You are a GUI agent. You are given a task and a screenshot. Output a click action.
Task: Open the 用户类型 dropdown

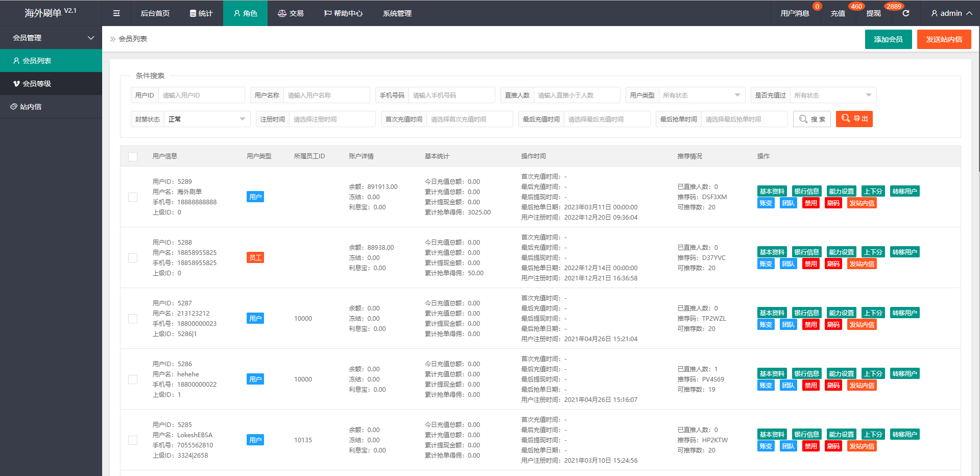pyautogui.click(x=701, y=96)
